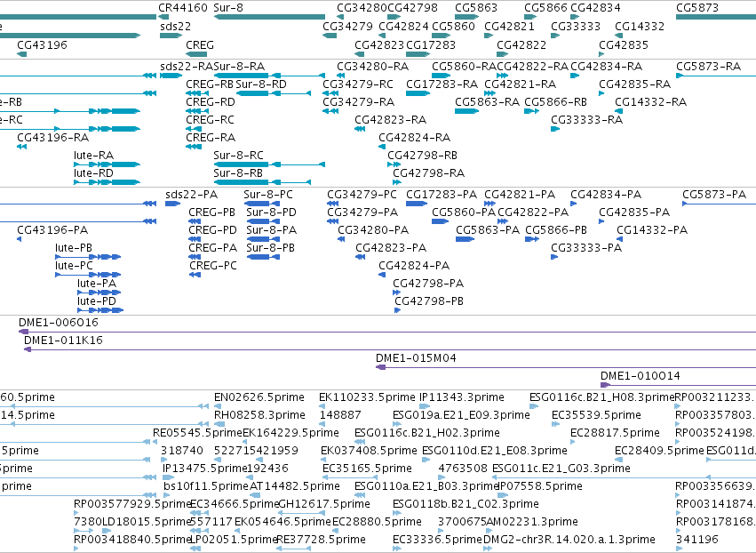Click the CREG-PC protein label
The height and width of the screenshot is (553, 756).
coord(213,266)
